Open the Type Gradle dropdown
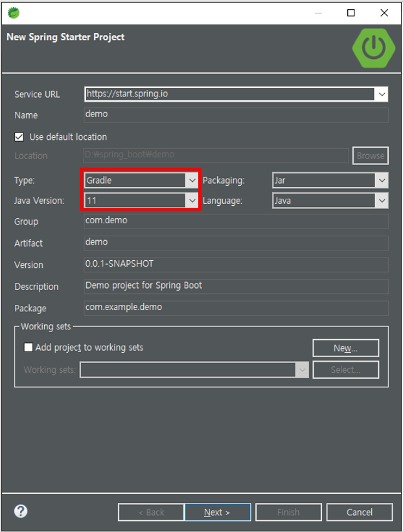The image size is (403, 532). tap(141, 180)
